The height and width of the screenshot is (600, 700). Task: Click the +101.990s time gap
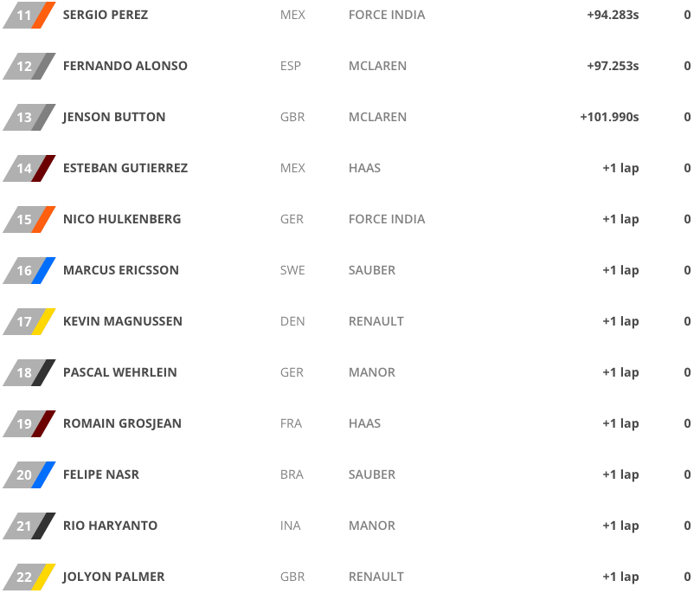pos(609,117)
